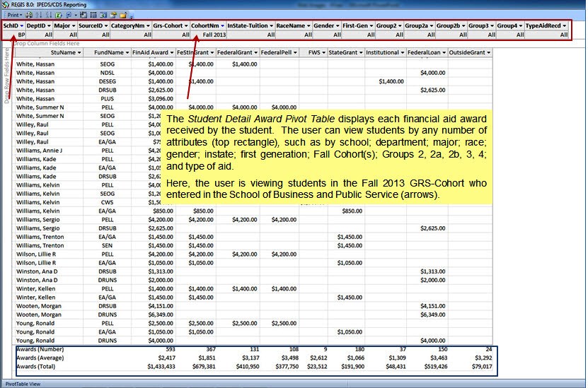Open the StuName column dropdown

[79, 52]
